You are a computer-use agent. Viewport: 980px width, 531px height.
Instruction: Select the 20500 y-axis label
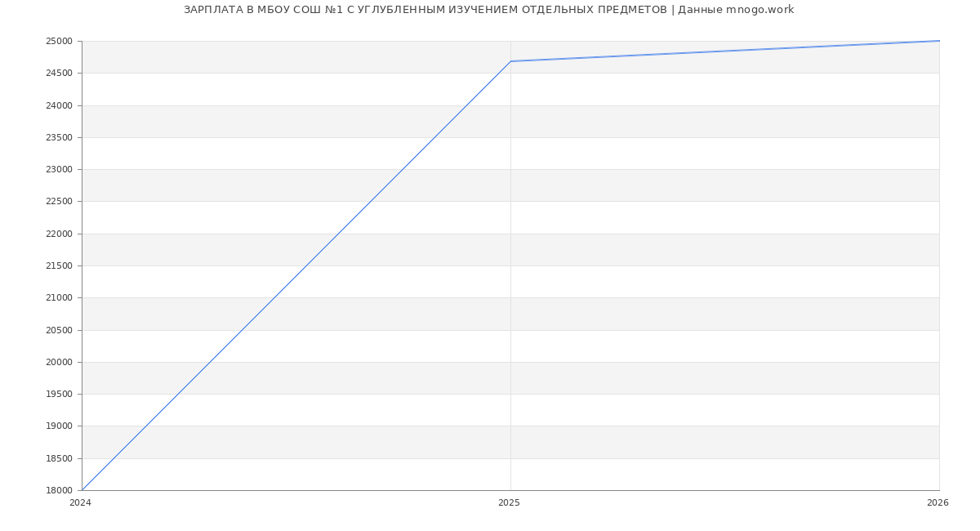tap(59, 331)
